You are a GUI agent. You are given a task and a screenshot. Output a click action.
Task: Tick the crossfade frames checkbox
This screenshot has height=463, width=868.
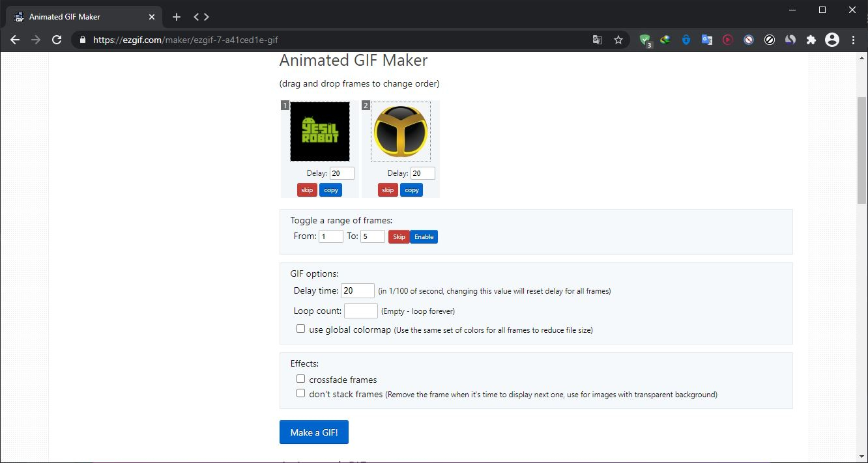(300, 379)
